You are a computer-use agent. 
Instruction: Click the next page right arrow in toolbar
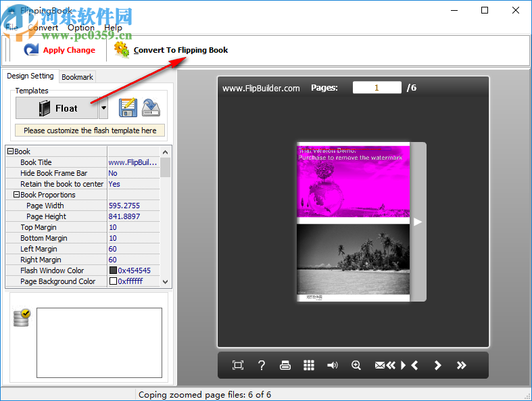click(x=437, y=365)
